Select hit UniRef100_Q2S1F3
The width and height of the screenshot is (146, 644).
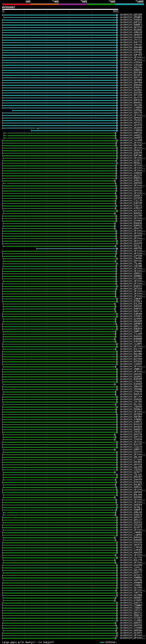coord(131,575)
